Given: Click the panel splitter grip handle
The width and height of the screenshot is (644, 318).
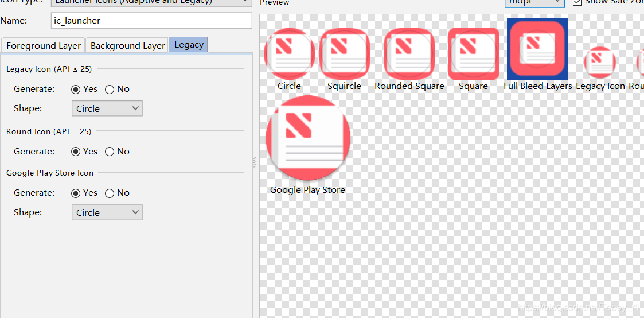Looking at the screenshot, I should coord(255,162).
